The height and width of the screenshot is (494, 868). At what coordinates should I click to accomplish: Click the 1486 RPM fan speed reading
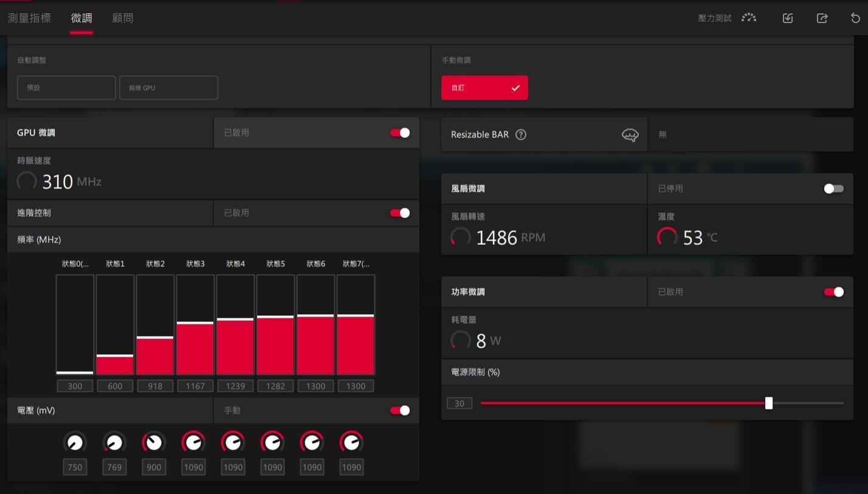(511, 237)
